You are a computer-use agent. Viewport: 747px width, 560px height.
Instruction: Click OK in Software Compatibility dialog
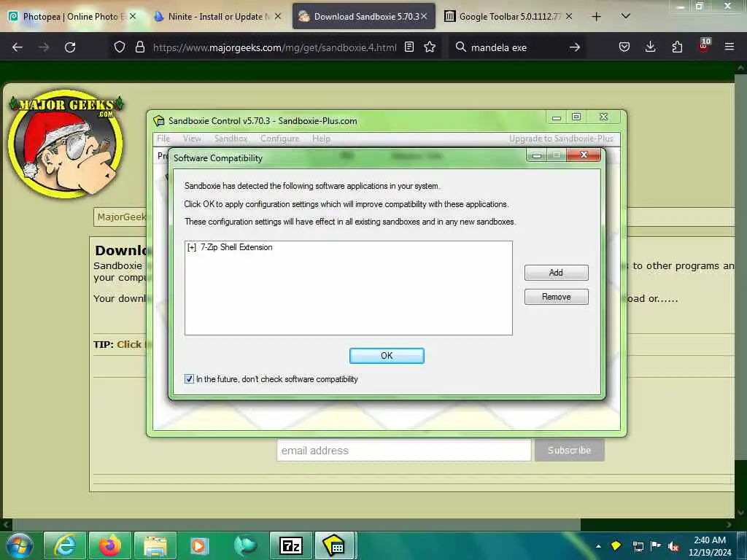(387, 356)
